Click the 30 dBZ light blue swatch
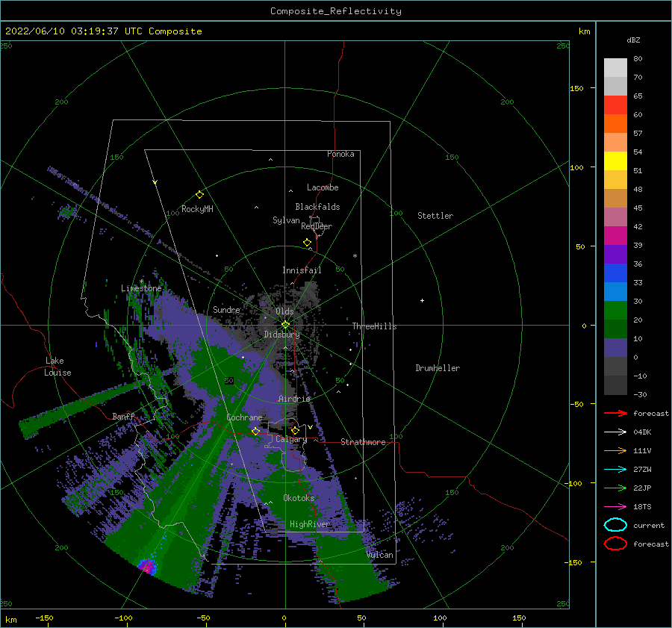Viewport: 672px width, 628px height. tap(615, 291)
